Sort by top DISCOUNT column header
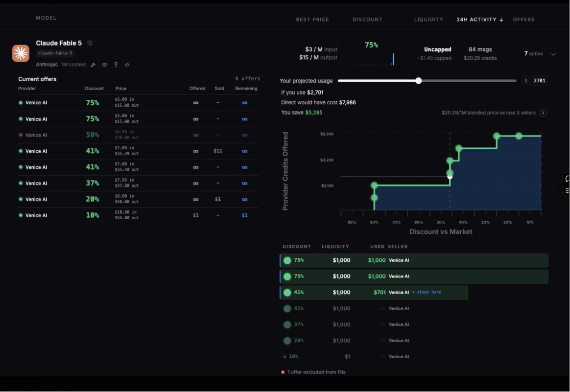The height and width of the screenshot is (392, 570). tap(367, 20)
